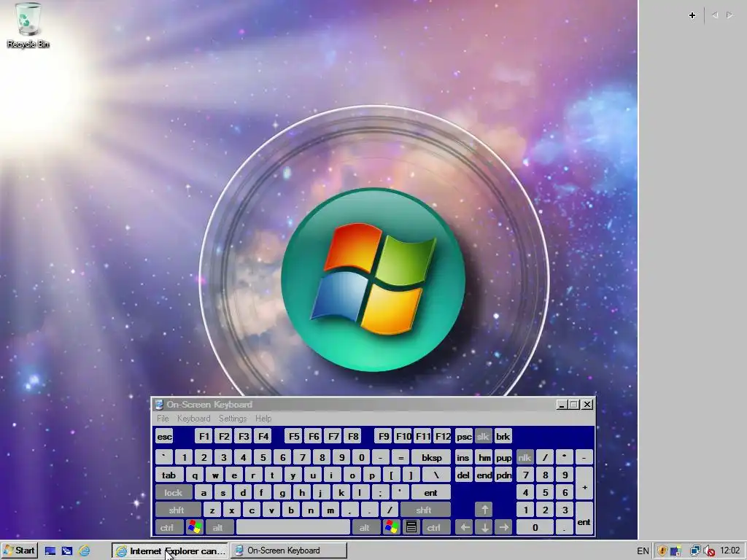Click the left Windows logo key
The width and height of the screenshot is (747, 560).
tap(194, 528)
